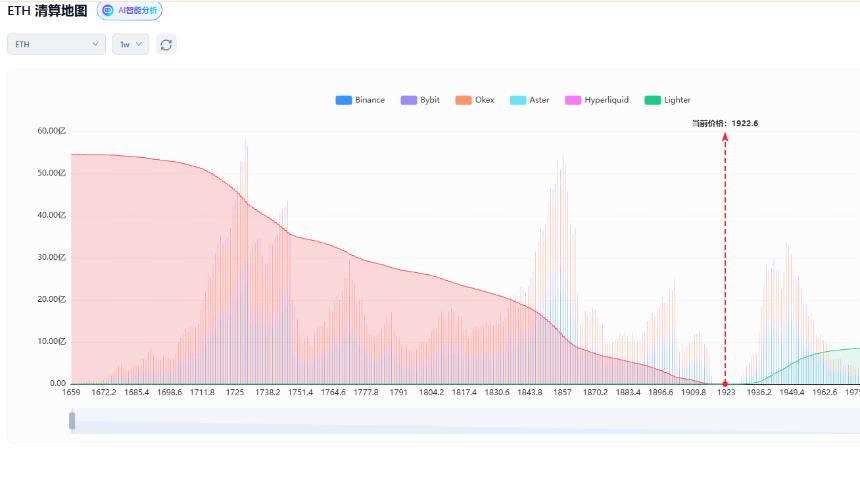
Task: Click the Hyperliquid pink legend icon
Action: pyautogui.click(x=573, y=100)
